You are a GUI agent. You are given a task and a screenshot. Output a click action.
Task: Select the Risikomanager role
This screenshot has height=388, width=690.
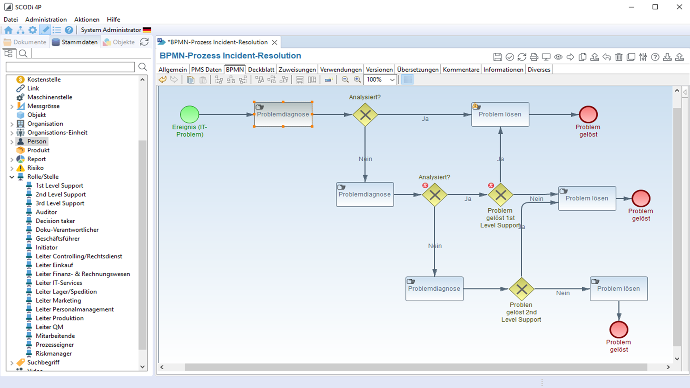54,354
